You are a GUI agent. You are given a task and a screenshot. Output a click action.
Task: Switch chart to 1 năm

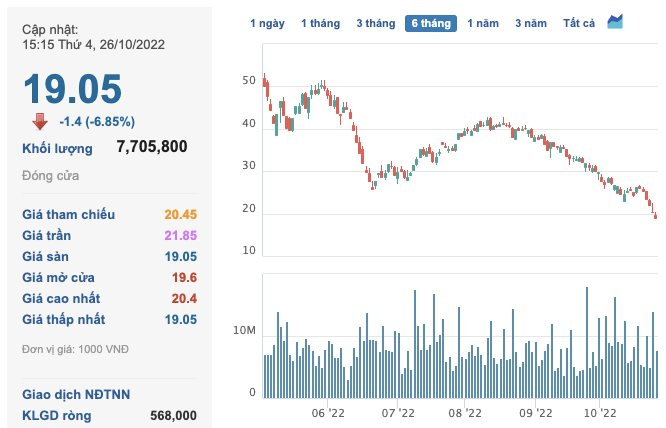point(484,23)
